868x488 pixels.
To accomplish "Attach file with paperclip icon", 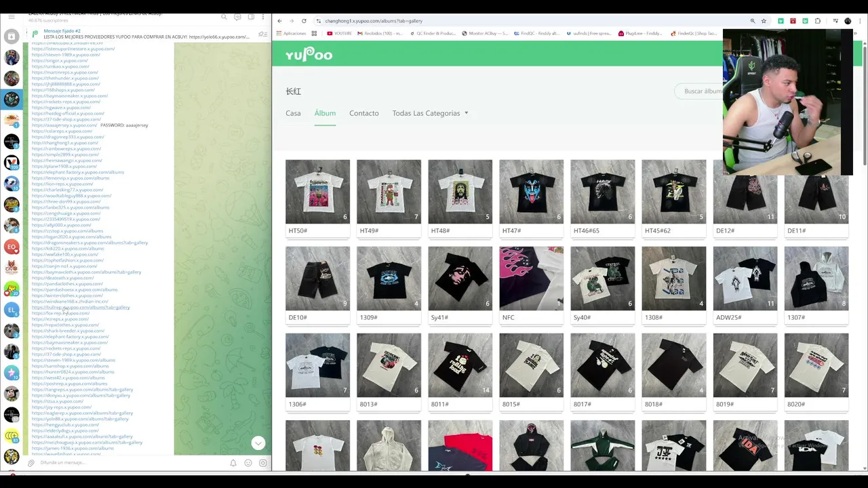I will click(x=31, y=463).
